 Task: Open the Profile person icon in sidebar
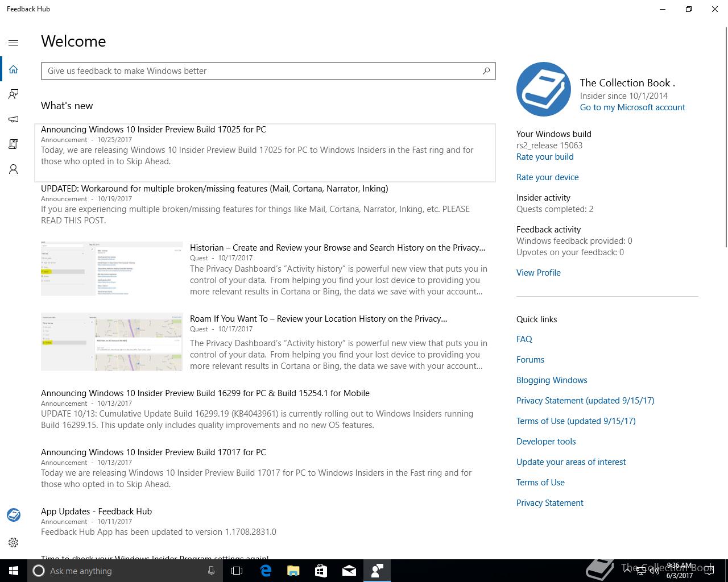pyautogui.click(x=14, y=169)
